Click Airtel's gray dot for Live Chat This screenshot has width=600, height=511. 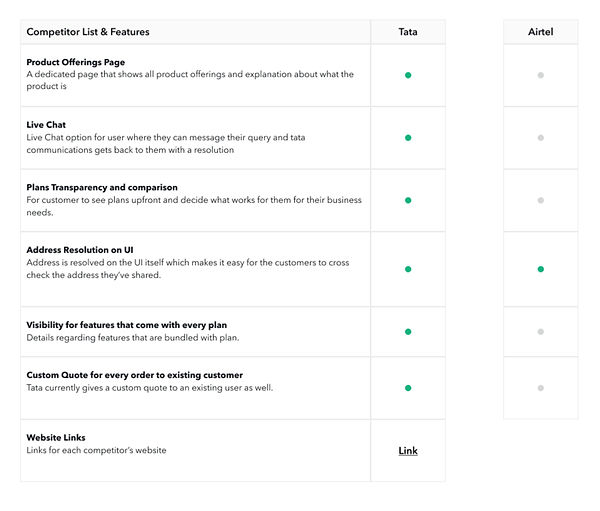pyautogui.click(x=541, y=138)
